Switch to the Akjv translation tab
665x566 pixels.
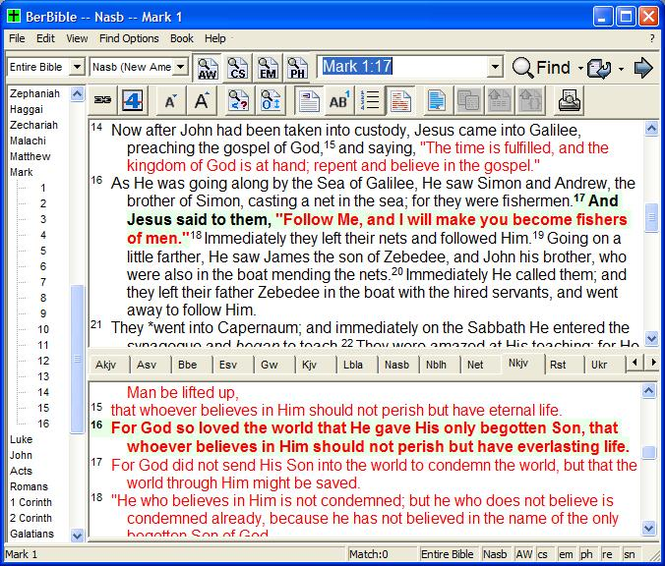(x=107, y=365)
